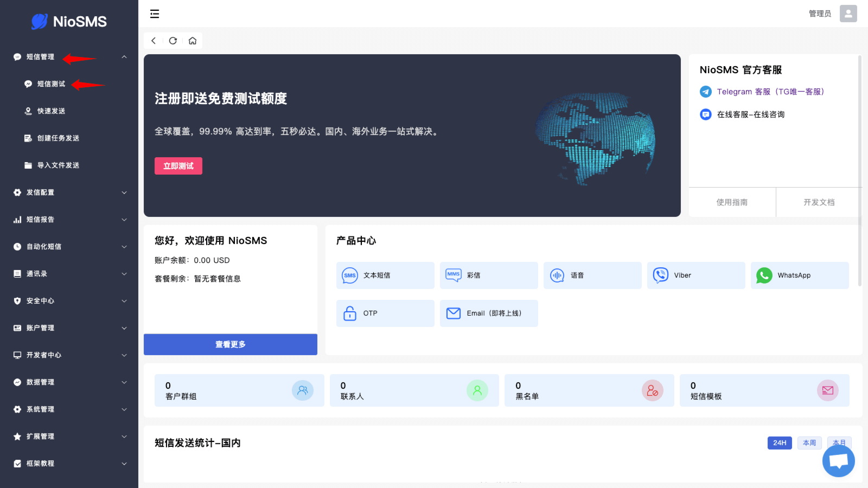868x488 pixels.
Task: Open the 扩展管理 menu
Action: [x=69, y=436]
